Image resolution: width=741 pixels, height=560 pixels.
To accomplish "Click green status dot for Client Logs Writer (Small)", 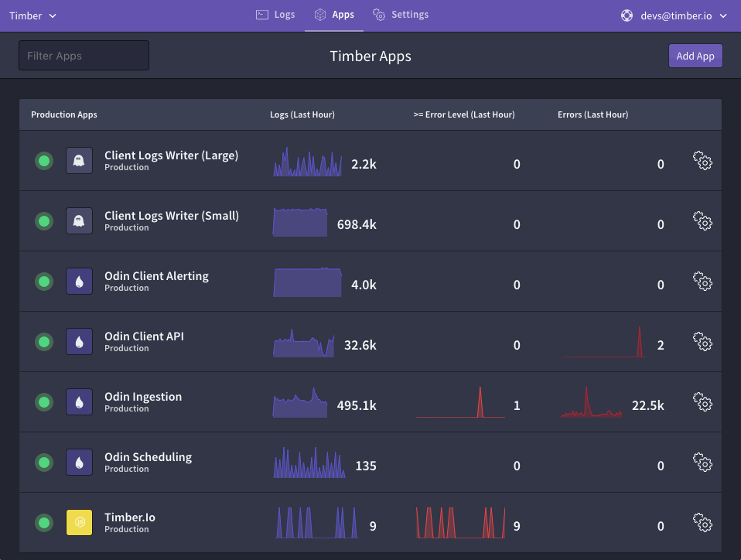I will (44, 220).
